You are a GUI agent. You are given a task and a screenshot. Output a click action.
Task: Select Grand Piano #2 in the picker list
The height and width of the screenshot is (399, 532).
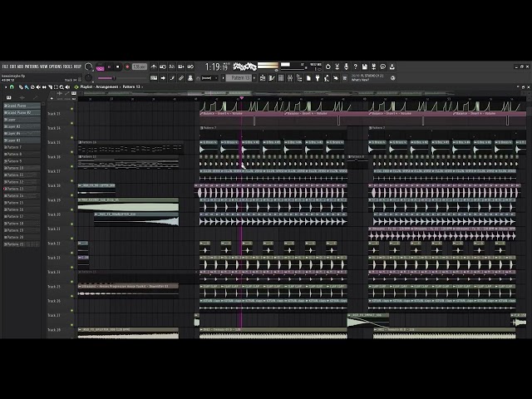click(22, 113)
